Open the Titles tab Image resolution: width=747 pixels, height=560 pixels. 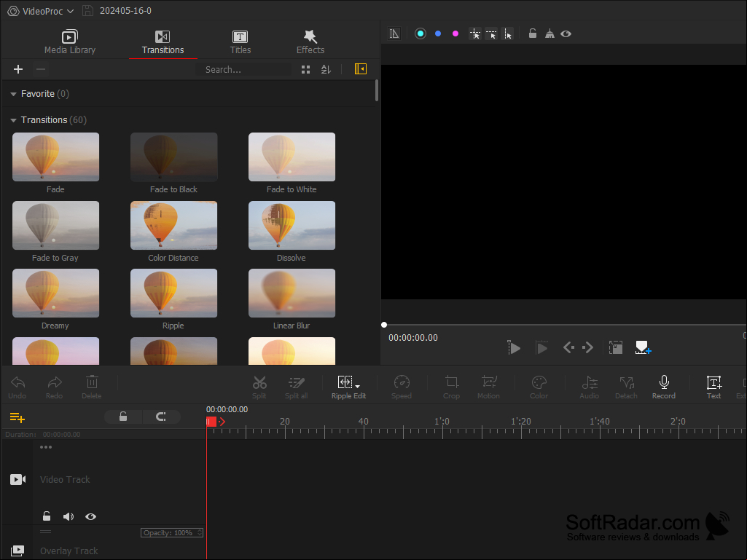(x=240, y=42)
